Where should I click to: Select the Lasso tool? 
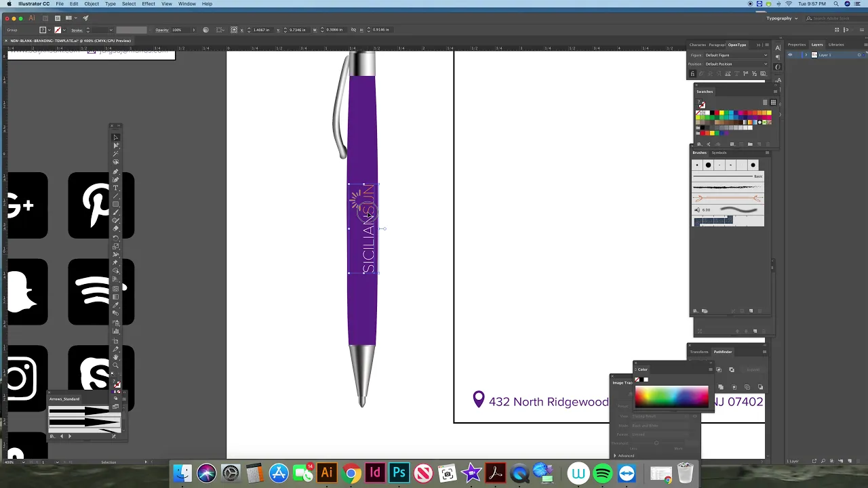coord(116,162)
